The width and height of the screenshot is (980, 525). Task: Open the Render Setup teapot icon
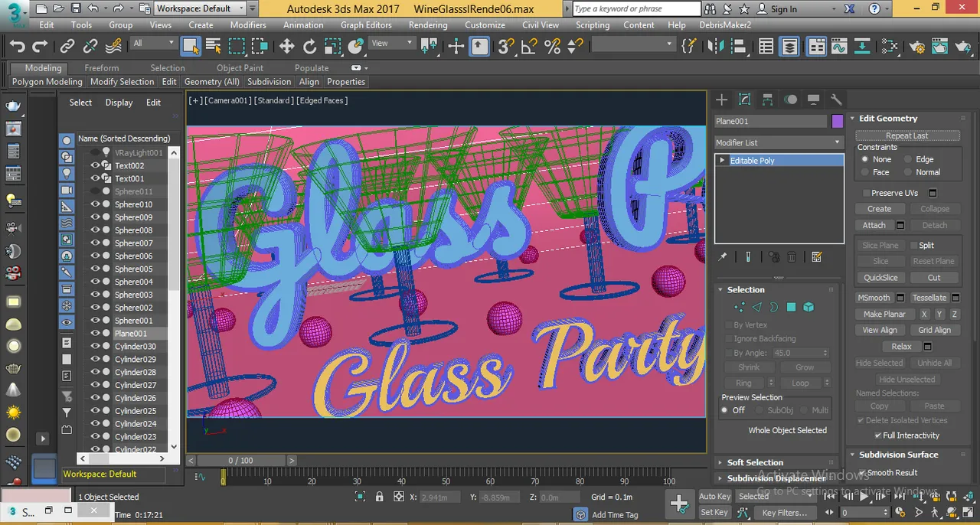coord(917,47)
